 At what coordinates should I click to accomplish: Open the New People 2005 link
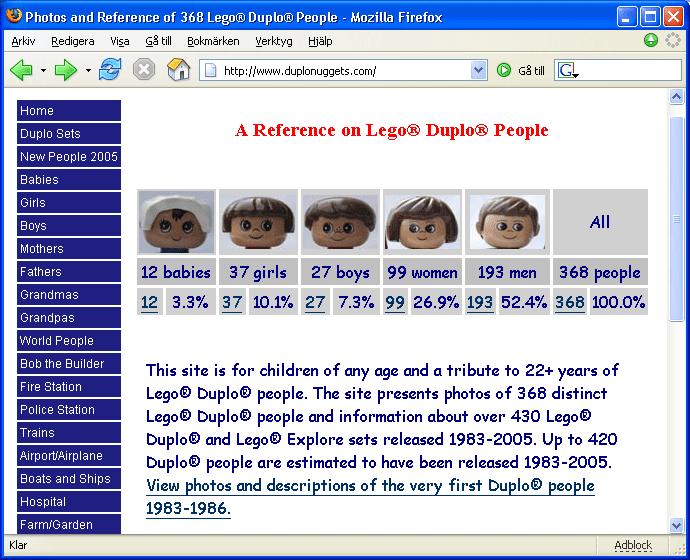[69, 157]
